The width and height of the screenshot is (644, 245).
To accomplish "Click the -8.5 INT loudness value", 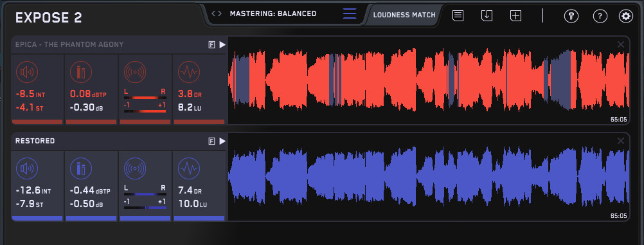I will click(x=30, y=94).
